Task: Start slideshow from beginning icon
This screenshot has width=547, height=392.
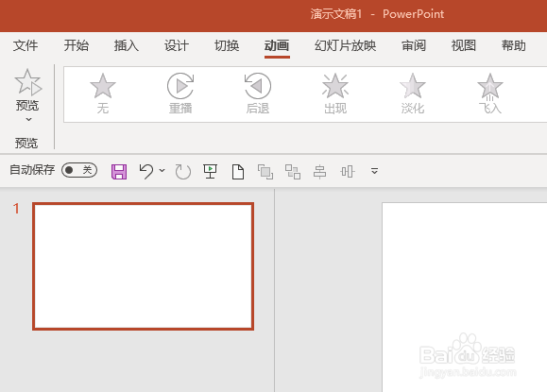Action: point(210,172)
